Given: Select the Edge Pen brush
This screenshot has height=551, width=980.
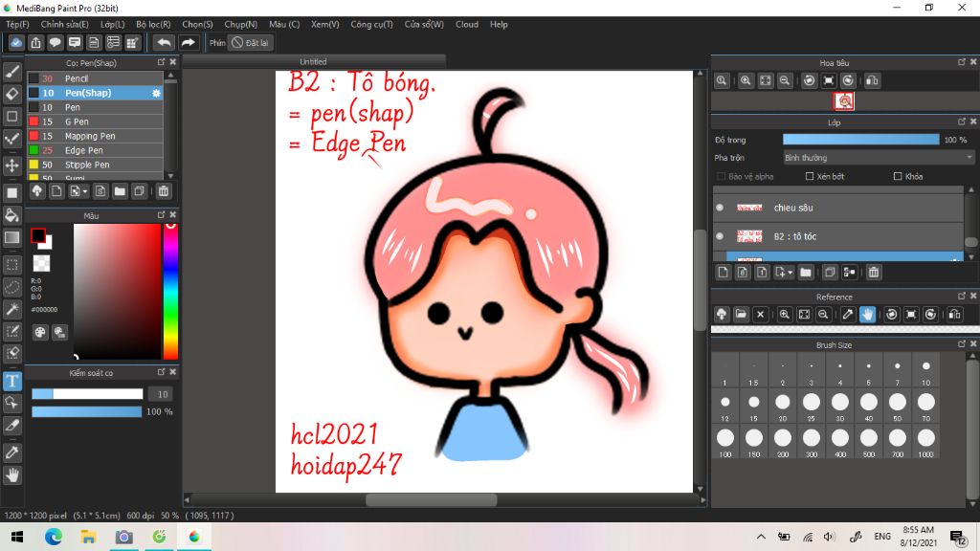Looking at the screenshot, I should (x=95, y=150).
